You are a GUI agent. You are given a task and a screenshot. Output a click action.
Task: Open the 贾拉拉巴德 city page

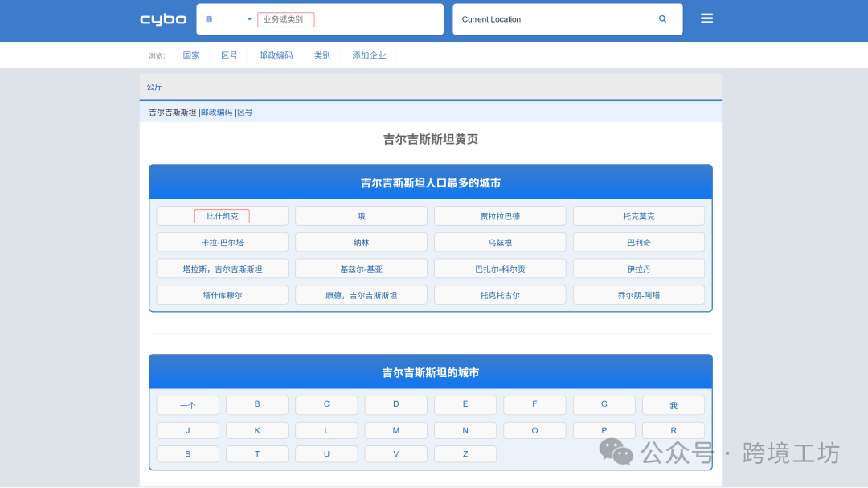click(500, 215)
